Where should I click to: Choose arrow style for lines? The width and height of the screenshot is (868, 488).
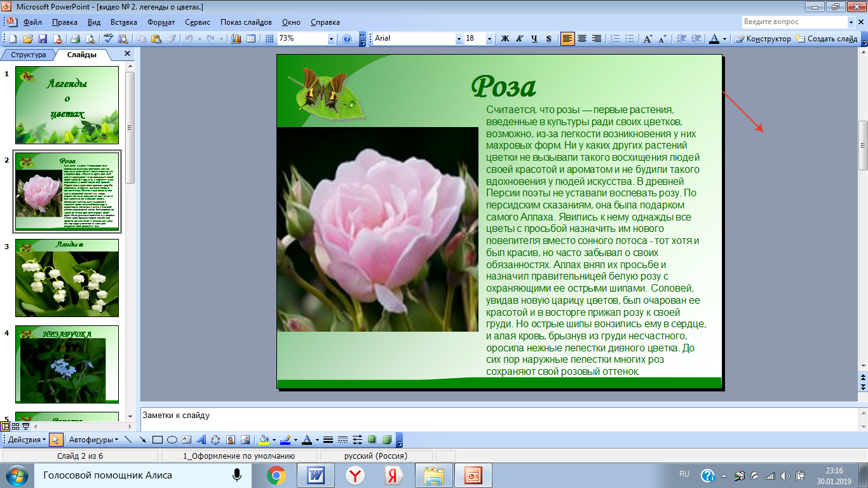click(357, 440)
